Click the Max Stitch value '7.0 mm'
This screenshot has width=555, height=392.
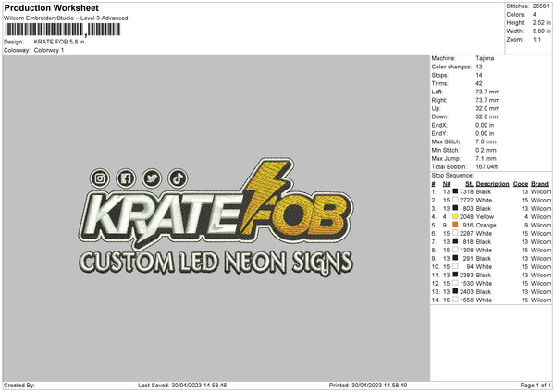pyautogui.click(x=486, y=141)
